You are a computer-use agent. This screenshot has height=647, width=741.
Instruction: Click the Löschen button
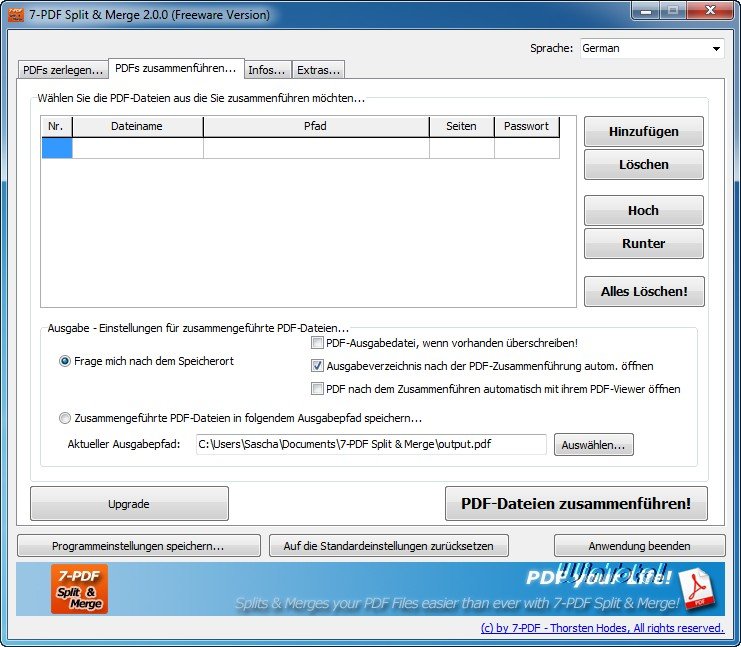(644, 164)
